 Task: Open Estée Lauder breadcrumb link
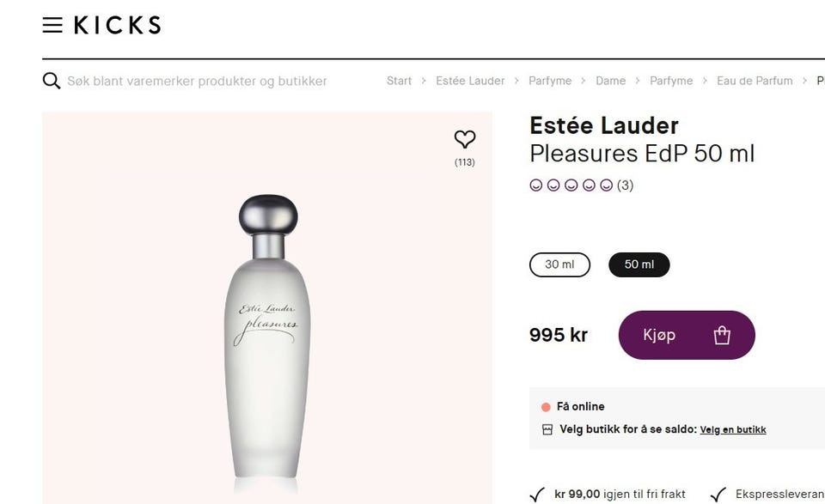click(x=470, y=81)
